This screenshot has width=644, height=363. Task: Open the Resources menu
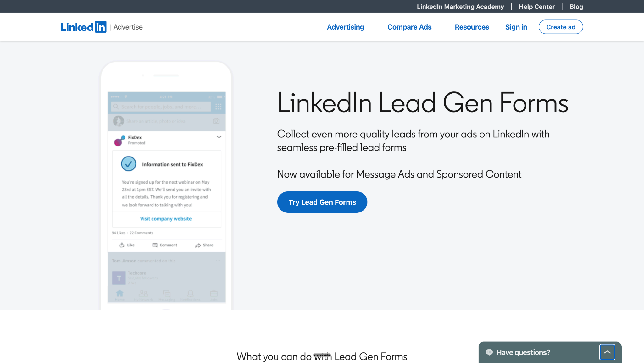coord(472,27)
